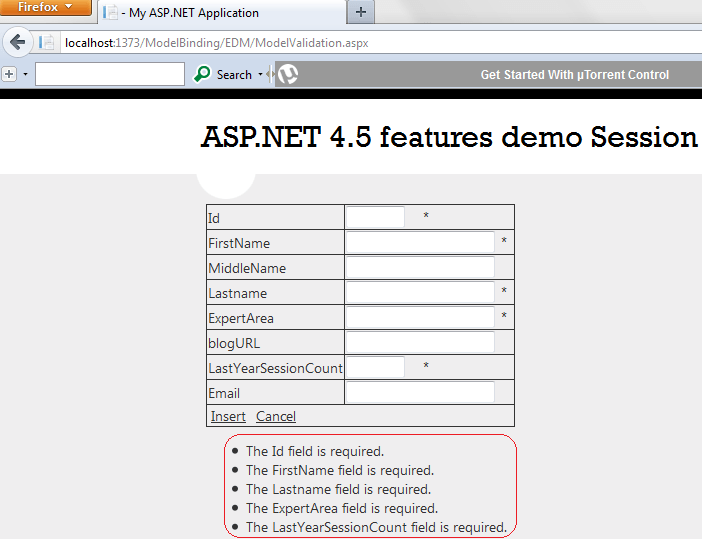This screenshot has height=539, width=702.
Task: Focus the FirstName text field
Action: [x=420, y=242]
